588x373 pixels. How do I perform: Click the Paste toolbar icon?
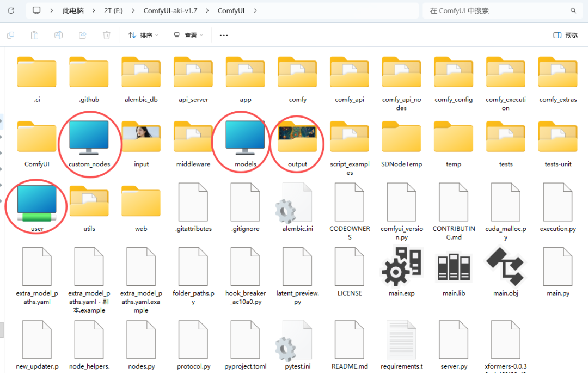(x=34, y=35)
